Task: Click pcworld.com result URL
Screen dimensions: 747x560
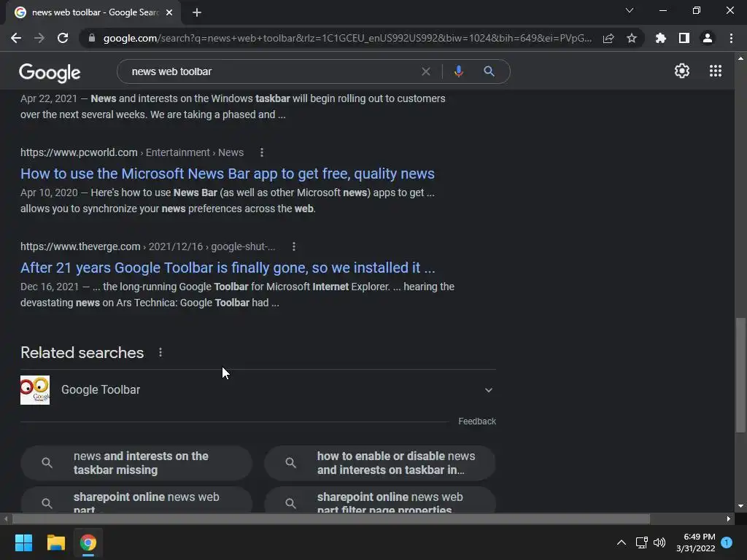Action: (132, 152)
